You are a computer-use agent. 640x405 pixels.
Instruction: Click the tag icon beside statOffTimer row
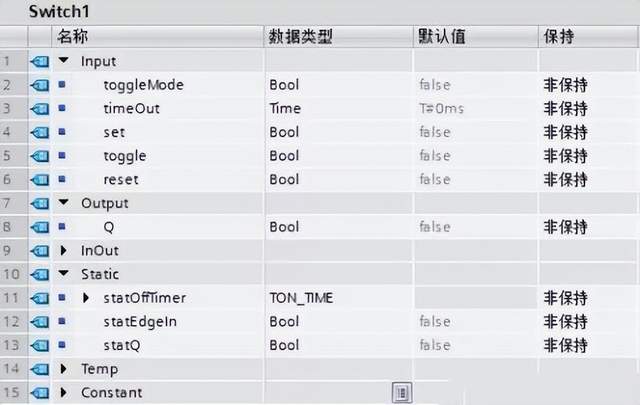coord(40,298)
